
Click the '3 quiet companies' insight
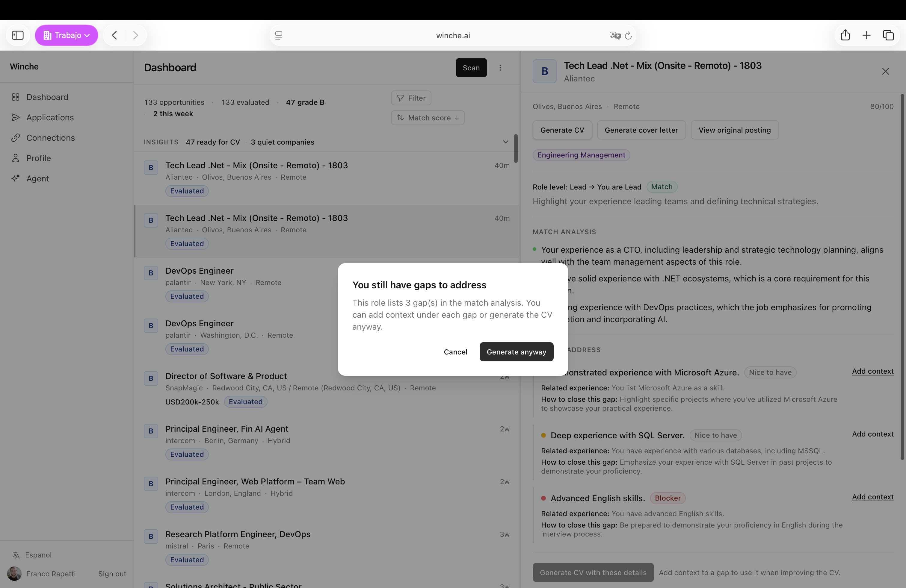point(283,142)
